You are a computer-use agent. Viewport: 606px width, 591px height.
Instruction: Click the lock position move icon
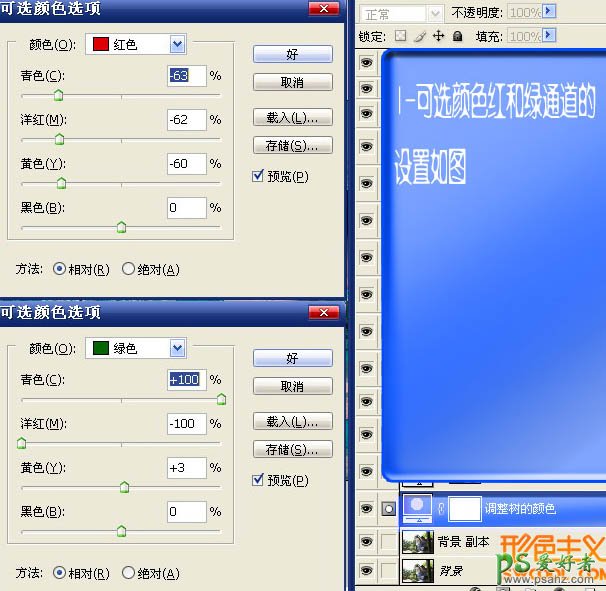(439, 36)
